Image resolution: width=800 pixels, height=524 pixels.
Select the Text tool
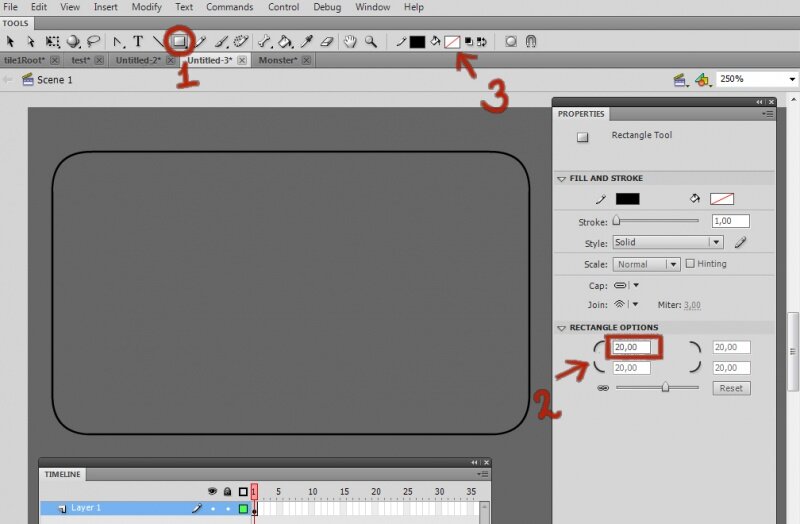138,42
